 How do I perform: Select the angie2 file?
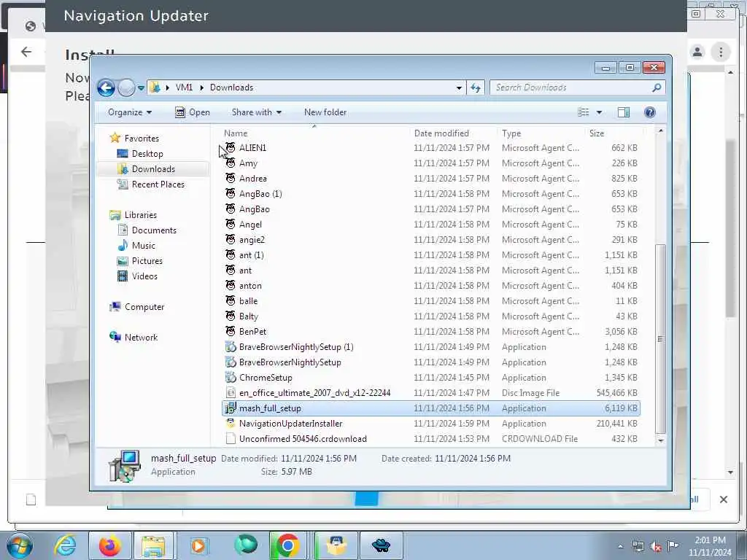[252, 240]
